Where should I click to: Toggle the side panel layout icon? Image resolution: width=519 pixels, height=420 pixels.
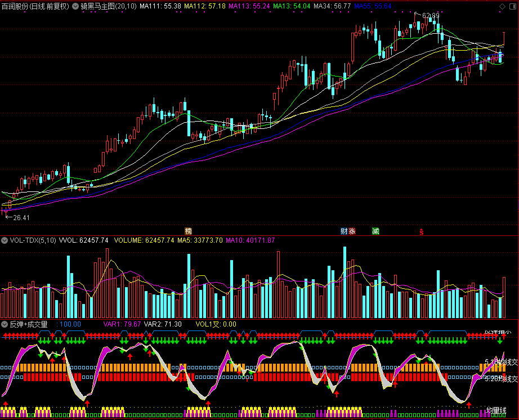513,6
